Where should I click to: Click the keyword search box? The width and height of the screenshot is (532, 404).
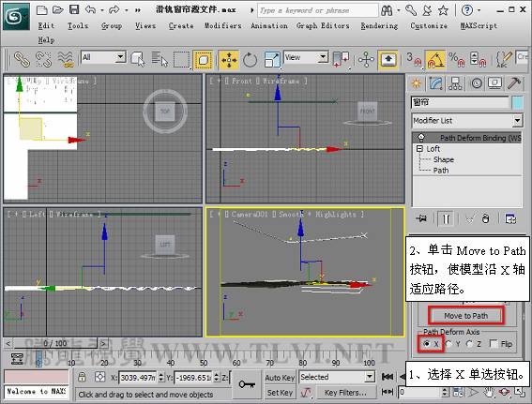pos(317,10)
